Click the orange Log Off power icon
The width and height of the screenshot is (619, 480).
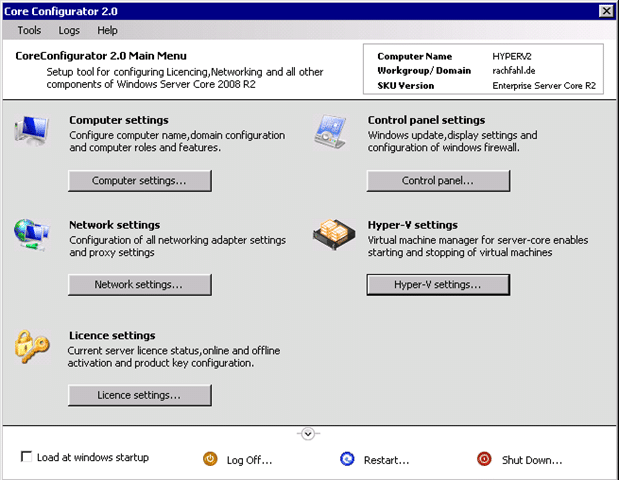pos(210,459)
